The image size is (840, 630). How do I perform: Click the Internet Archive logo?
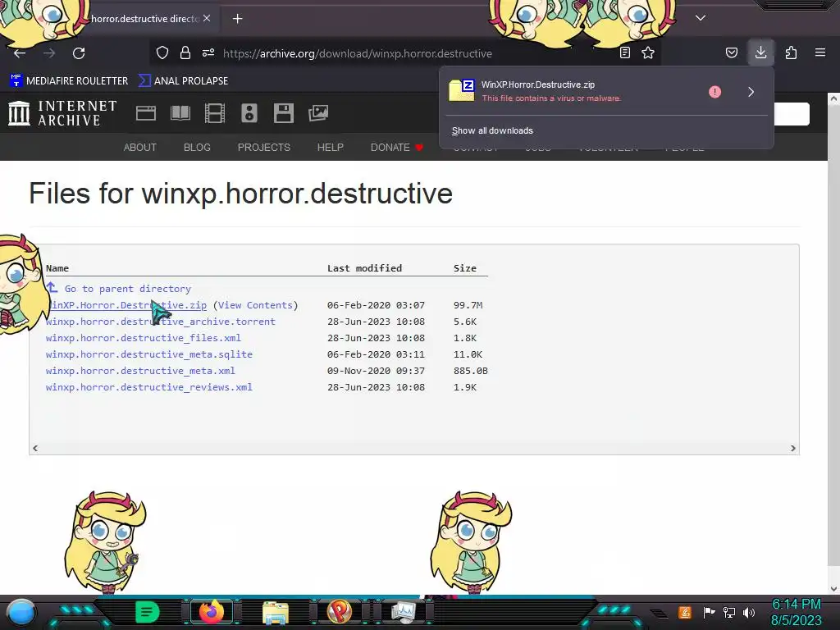point(62,113)
